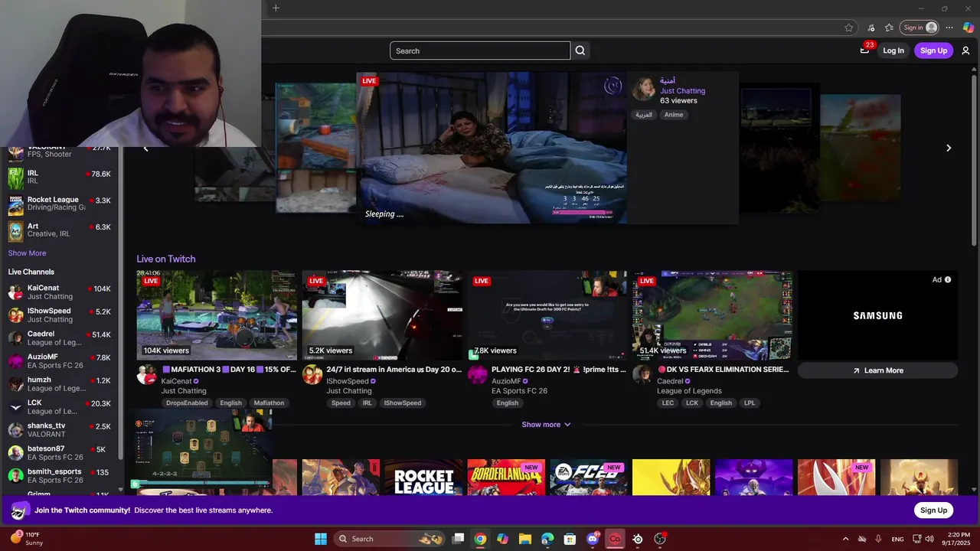Select Caedrel in Live Channels sidebar
Screen dimensions: 980x551
coord(60,337)
